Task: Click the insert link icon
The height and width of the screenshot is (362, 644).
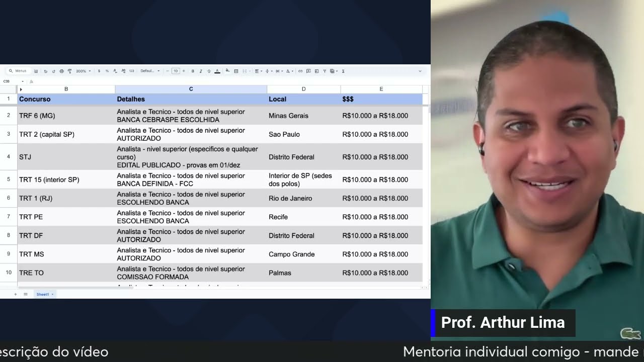Action: point(300,71)
